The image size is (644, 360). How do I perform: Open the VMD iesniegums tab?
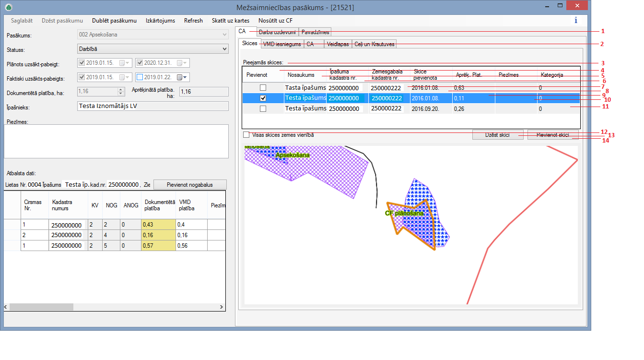point(282,44)
